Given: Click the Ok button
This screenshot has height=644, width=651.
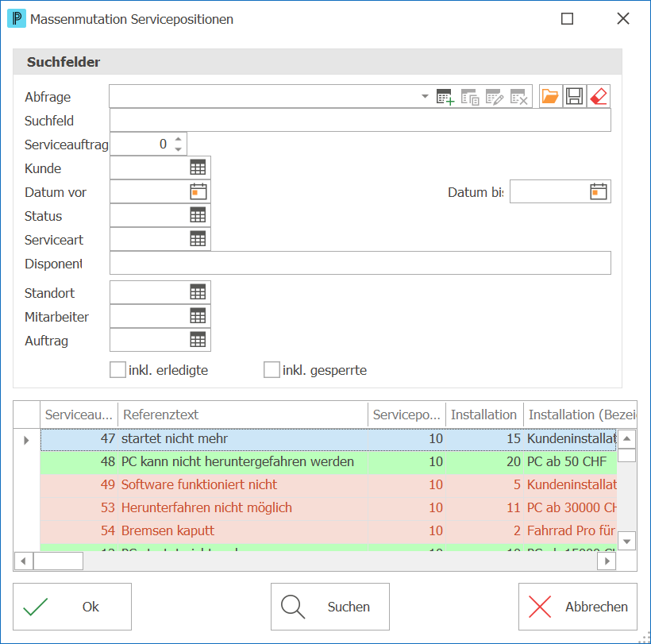Looking at the screenshot, I should click(x=72, y=607).
